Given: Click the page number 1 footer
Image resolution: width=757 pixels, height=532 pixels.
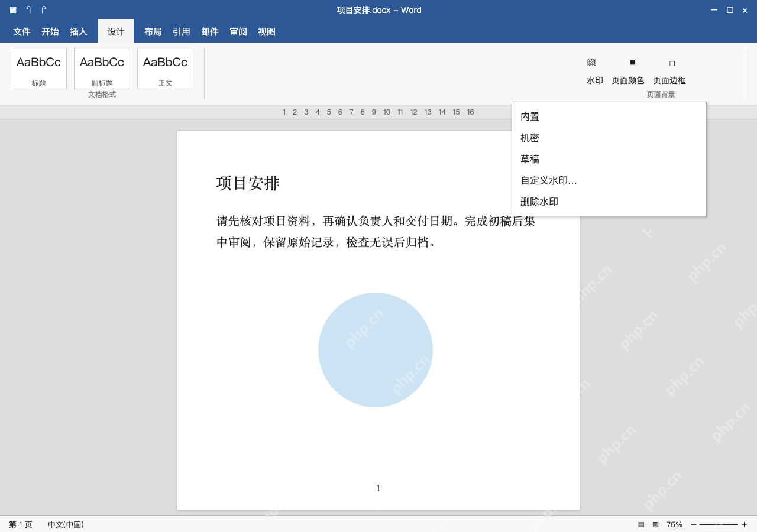Looking at the screenshot, I should pyautogui.click(x=378, y=488).
